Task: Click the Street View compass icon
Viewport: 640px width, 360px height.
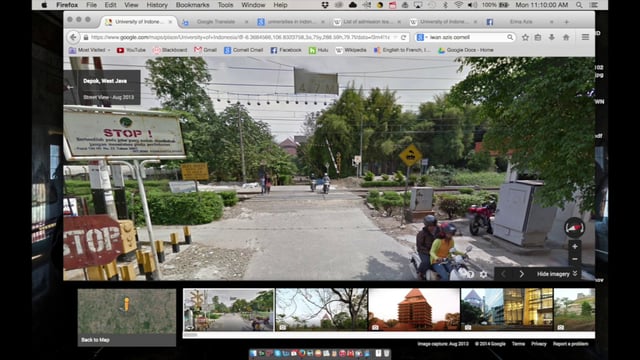Action: click(574, 228)
